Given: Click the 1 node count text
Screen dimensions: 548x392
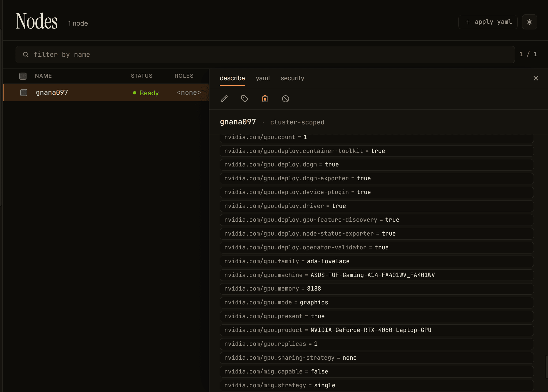Looking at the screenshot, I should (78, 23).
